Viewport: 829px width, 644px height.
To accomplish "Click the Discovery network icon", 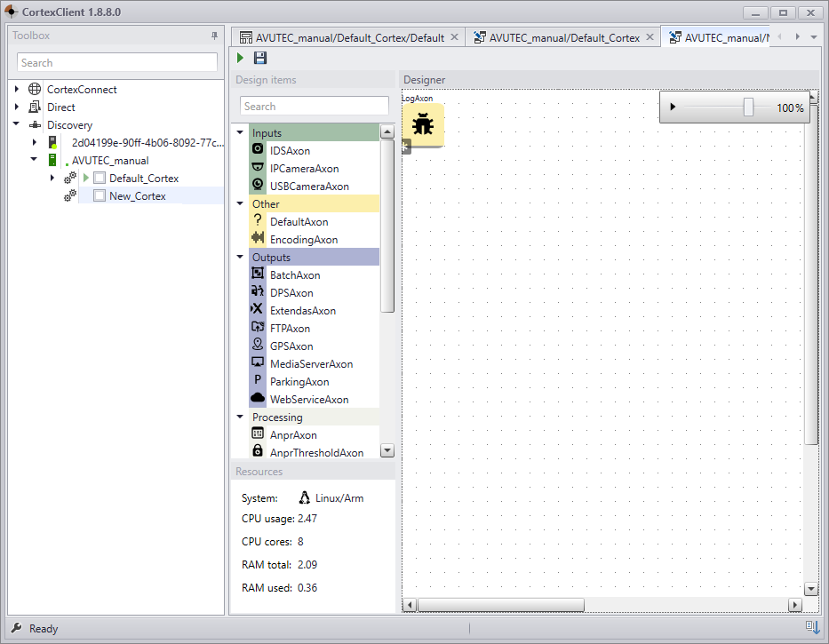I will (x=35, y=124).
